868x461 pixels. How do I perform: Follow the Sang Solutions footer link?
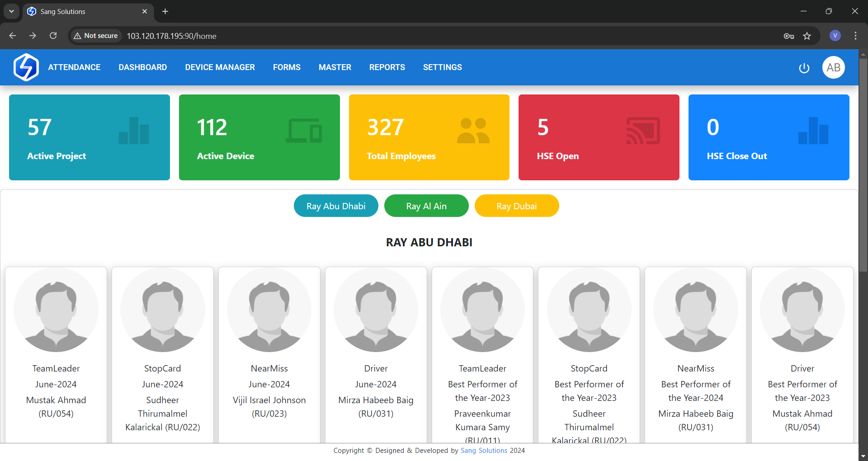484,451
